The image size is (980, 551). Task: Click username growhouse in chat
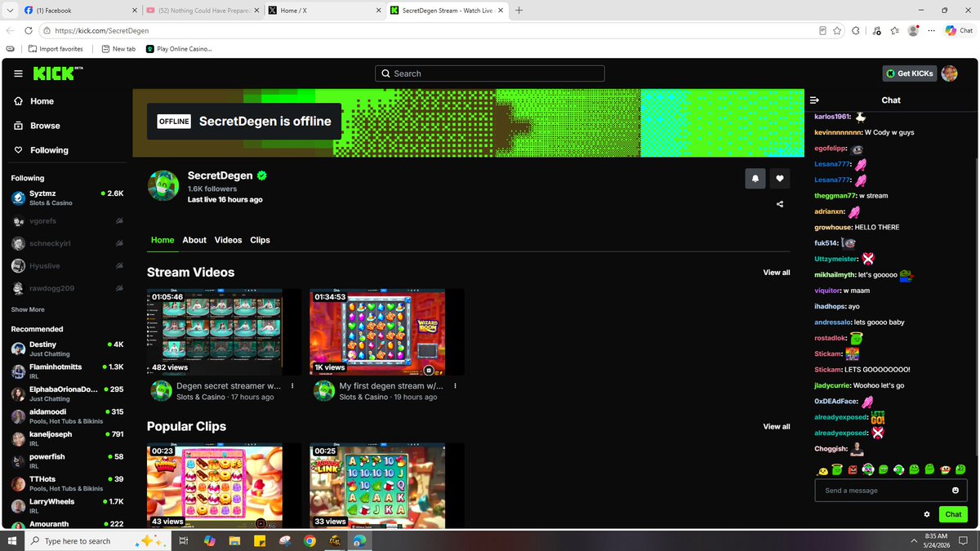coord(832,227)
